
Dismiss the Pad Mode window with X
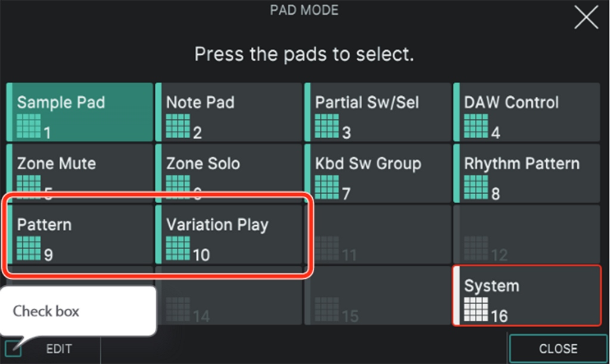click(x=586, y=17)
